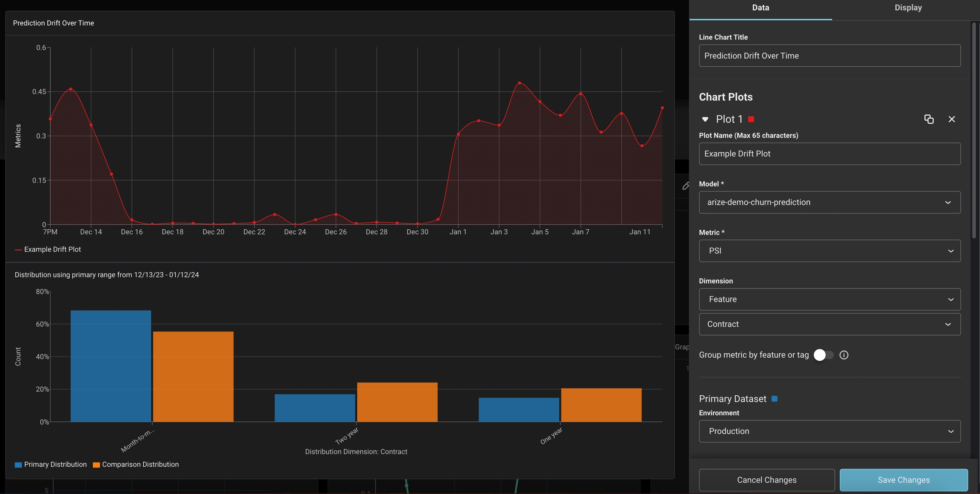The width and height of the screenshot is (980, 494).
Task: Open the Contract feature dropdown
Action: click(x=829, y=324)
